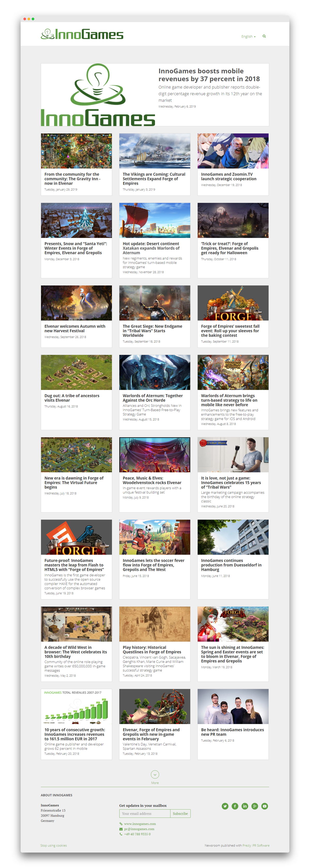Open 'It is love, not just a game' article title
Image resolution: width=310 pixels, height=868 pixels.
[x=231, y=483]
